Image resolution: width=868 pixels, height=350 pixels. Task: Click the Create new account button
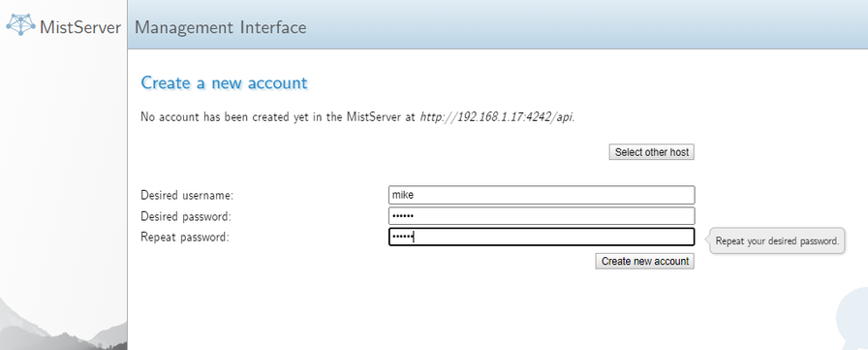pos(645,261)
